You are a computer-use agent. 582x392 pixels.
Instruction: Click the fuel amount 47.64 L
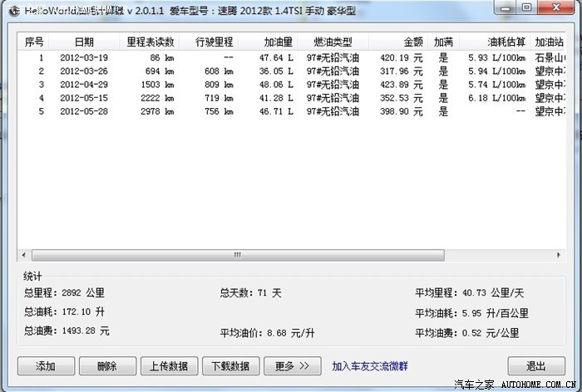[276, 58]
